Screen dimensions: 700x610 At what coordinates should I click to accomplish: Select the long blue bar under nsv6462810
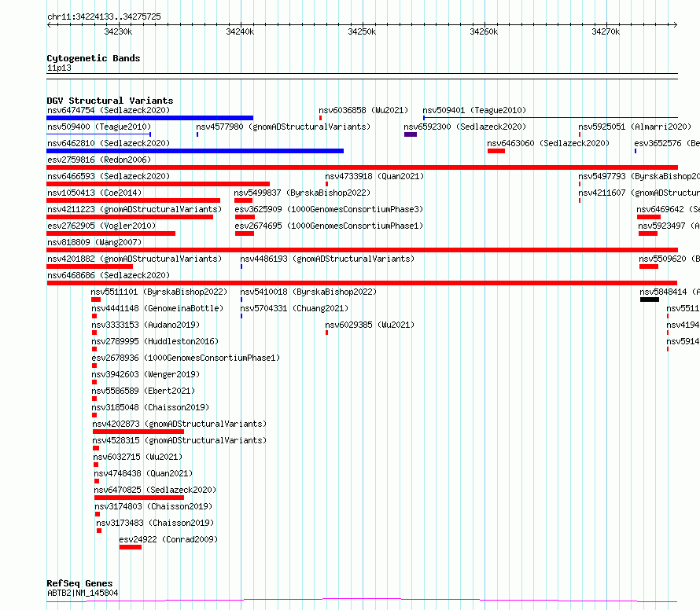195,151
